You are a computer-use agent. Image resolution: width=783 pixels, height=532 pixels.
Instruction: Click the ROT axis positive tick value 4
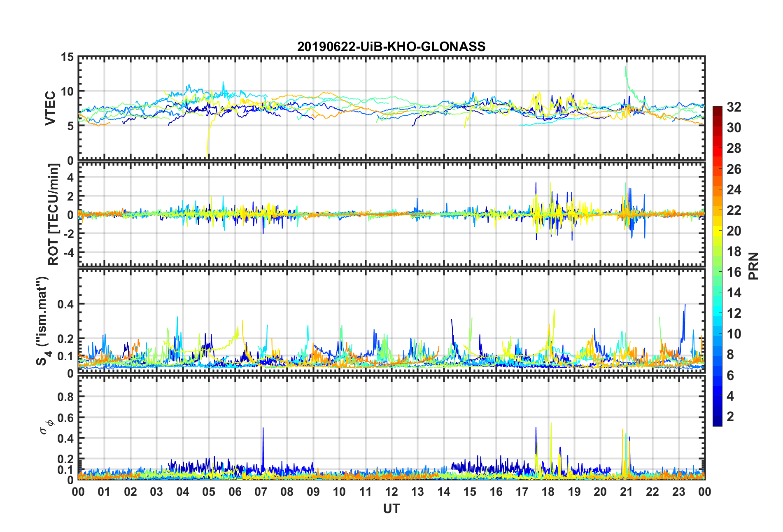click(70, 177)
